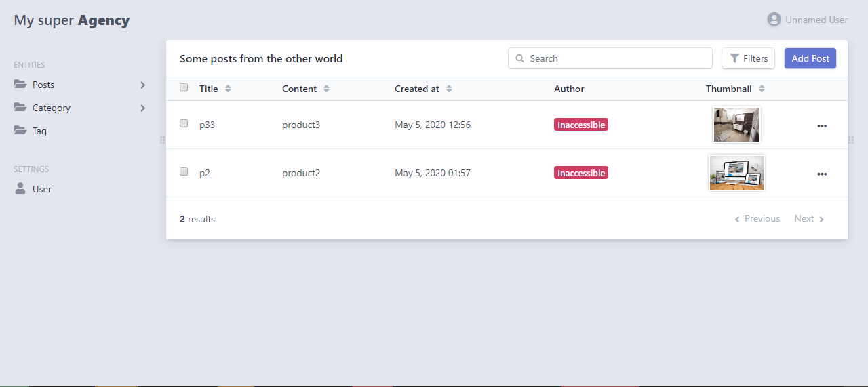The height and width of the screenshot is (387, 868).
Task: Expand the Posts chevron in sidebar
Action: coord(142,85)
